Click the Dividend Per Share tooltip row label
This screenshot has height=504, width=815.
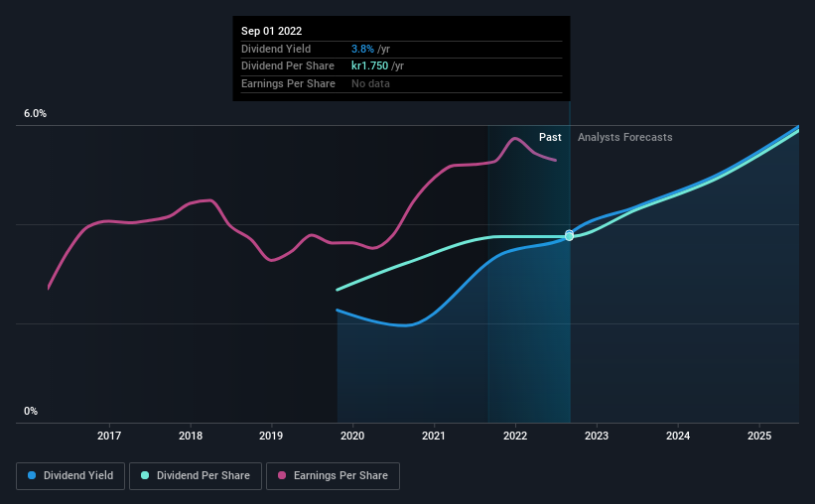(288, 66)
